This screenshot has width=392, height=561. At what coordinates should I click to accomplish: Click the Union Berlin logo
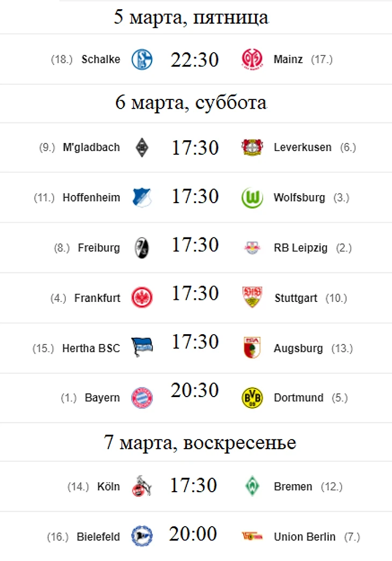[x=252, y=536]
